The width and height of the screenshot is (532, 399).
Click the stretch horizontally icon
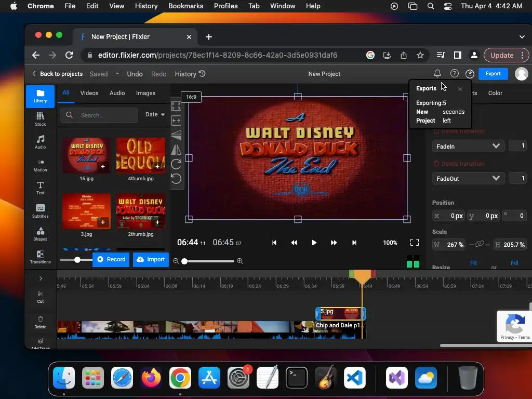176,121
